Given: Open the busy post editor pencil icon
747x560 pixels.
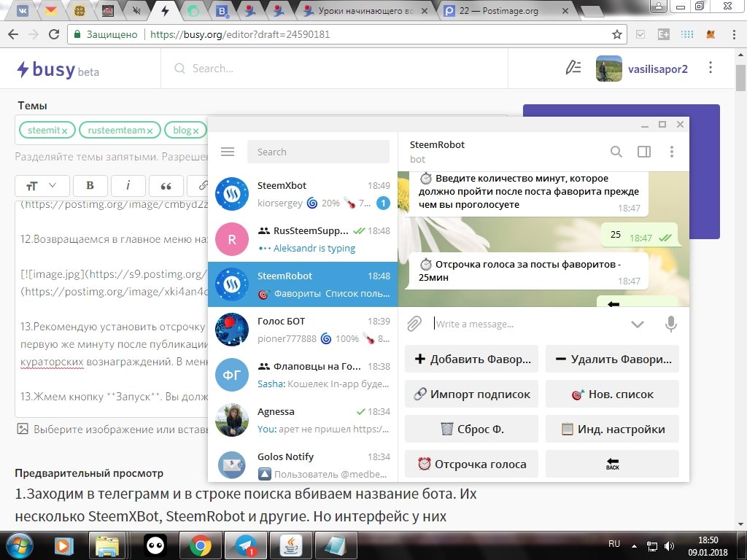Looking at the screenshot, I should (x=573, y=68).
